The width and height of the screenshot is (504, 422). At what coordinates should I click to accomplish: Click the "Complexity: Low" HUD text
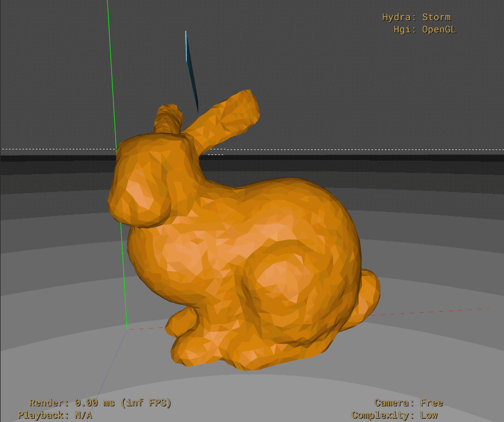(394, 415)
